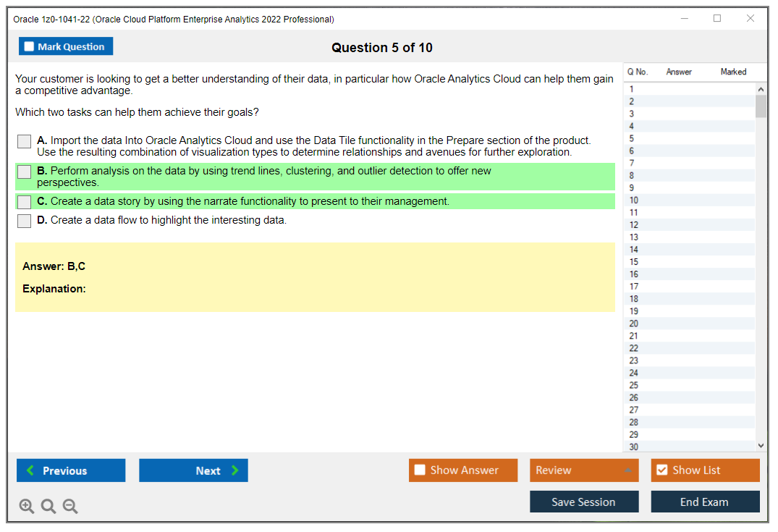Click the zoom reset magnifier icon
778x532 pixels.
(x=48, y=507)
